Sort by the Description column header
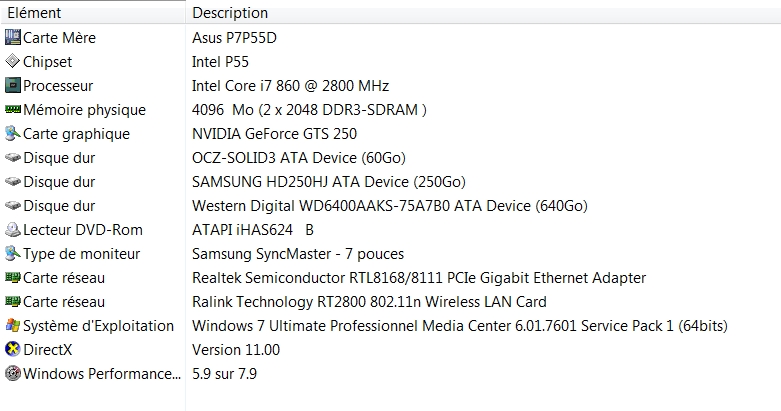This screenshot has width=781, height=411. (x=483, y=12)
